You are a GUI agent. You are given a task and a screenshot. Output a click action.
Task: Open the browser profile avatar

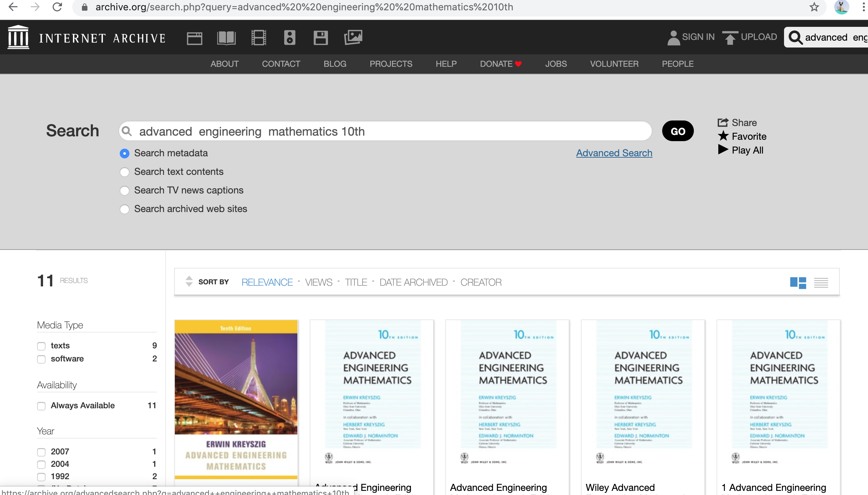click(x=841, y=7)
